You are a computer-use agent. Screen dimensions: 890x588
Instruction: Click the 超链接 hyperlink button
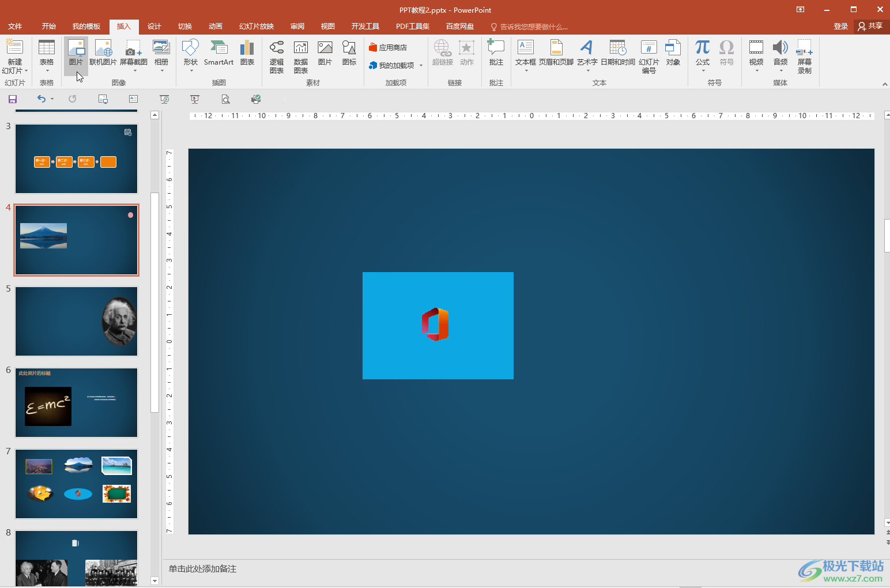tap(443, 53)
